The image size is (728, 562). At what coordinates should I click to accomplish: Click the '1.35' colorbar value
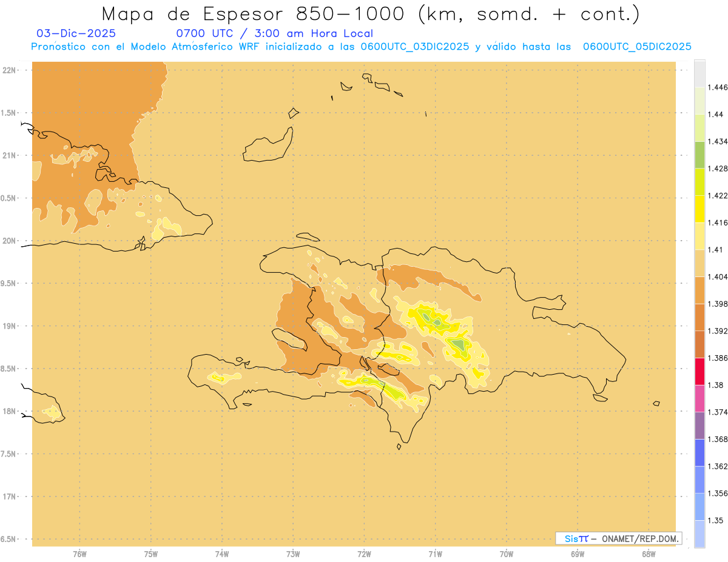[x=715, y=520]
